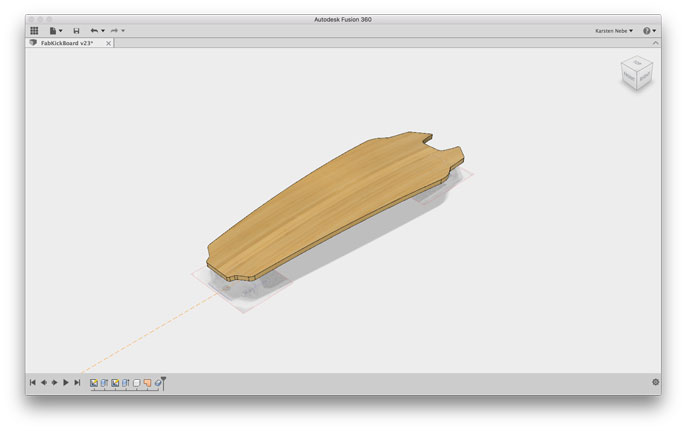Redo the last undone action
This screenshot has width=686, height=431.
[x=114, y=31]
